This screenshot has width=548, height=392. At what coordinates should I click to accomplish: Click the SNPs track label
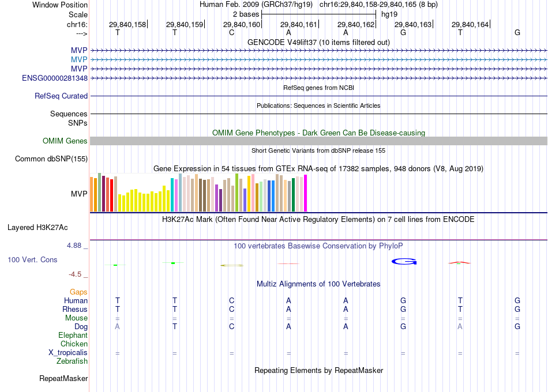click(x=78, y=123)
